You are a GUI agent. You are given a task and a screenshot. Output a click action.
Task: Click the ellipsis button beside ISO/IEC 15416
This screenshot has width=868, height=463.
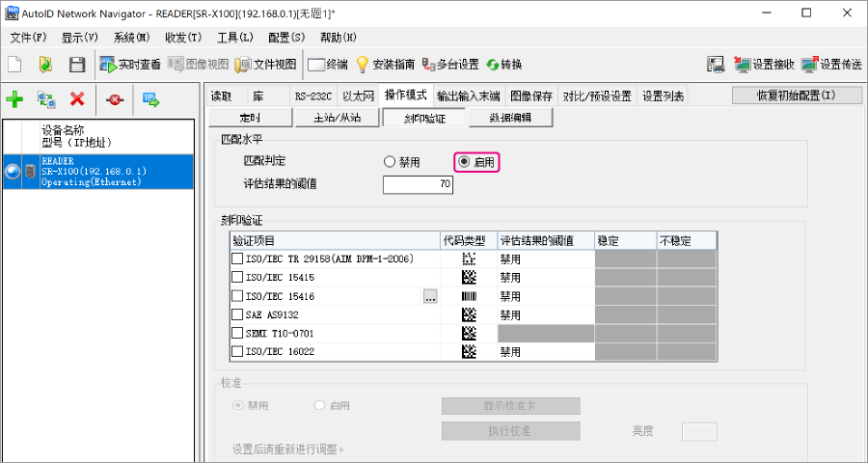[x=430, y=297]
